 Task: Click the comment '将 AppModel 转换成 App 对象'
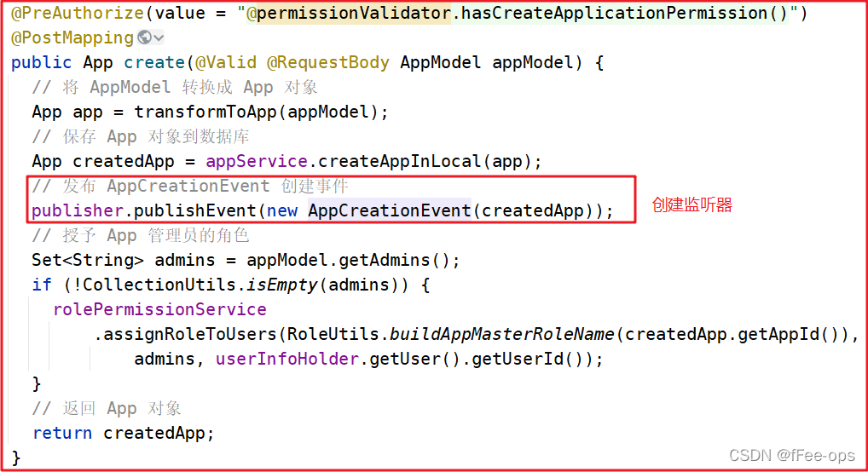tap(175, 88)
